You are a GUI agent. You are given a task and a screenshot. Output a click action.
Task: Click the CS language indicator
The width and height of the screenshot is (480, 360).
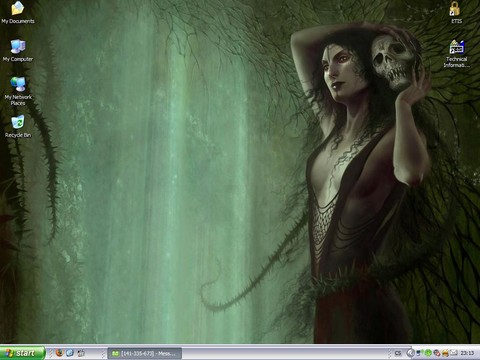pos(398,353)
